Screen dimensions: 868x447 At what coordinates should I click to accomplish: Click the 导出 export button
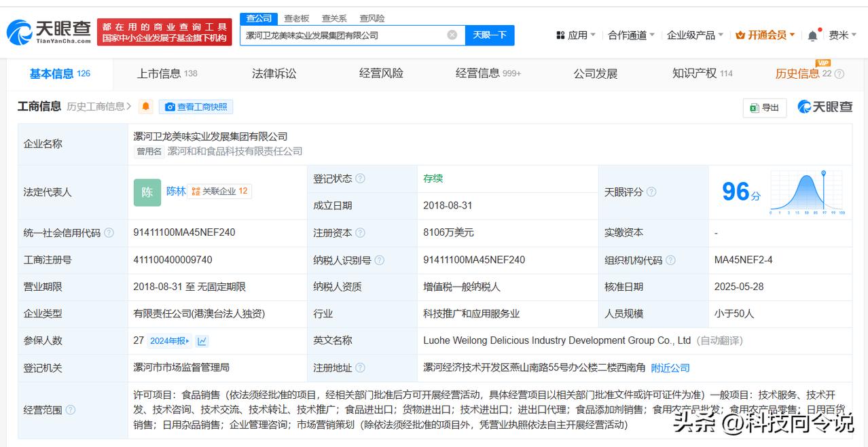click(764, 107)
